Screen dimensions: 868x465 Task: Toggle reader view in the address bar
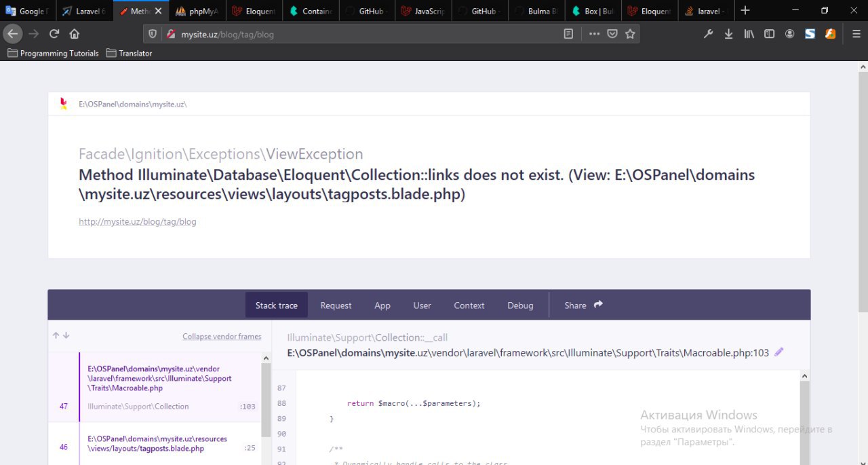(568, 34)
